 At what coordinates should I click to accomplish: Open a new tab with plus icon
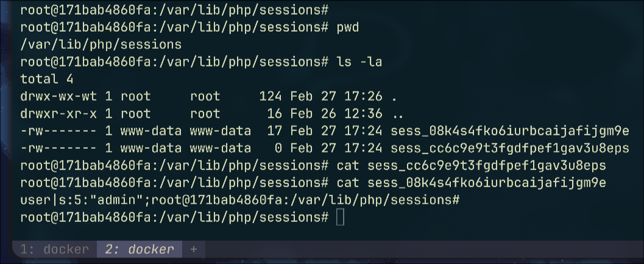coord(194,249)
